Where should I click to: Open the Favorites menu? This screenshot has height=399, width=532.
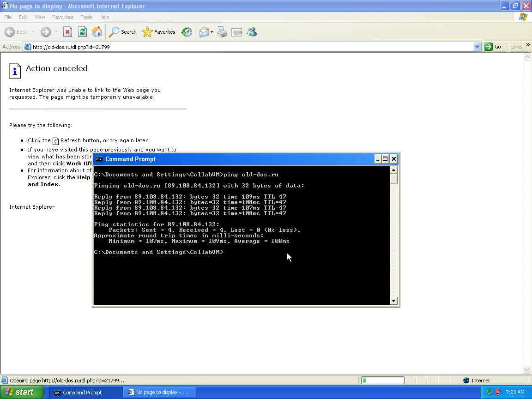click(x=62, y=17)
